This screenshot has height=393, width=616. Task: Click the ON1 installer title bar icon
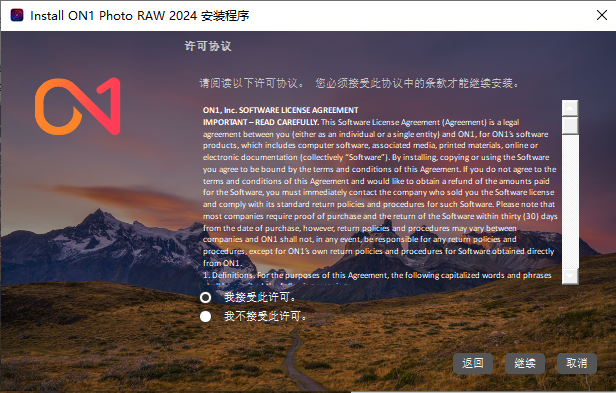click(17, 15)
